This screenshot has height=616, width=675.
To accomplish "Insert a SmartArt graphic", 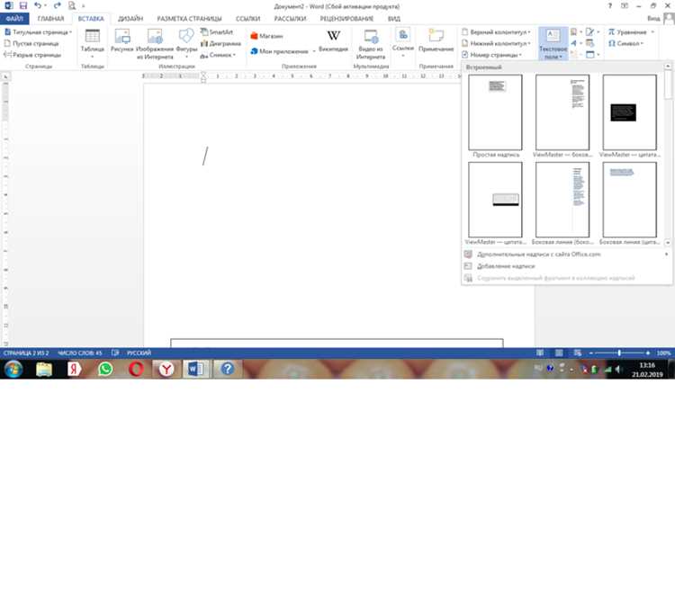I will [x=217, y=31].
